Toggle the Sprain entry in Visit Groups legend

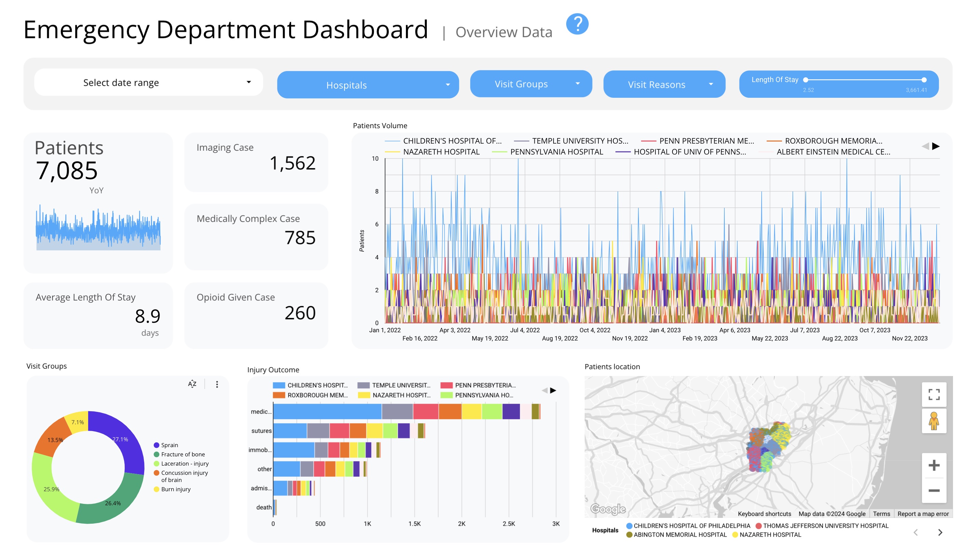pyautogui.click(x=169, y=445)
